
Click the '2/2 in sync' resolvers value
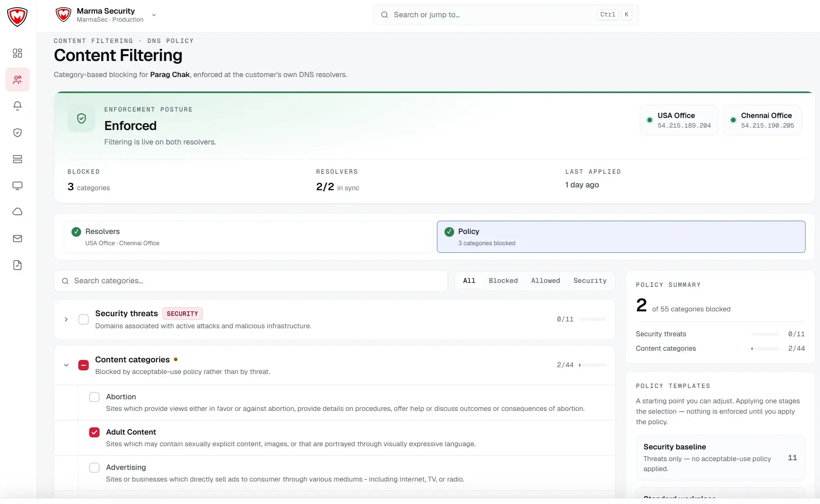(338, 187)
